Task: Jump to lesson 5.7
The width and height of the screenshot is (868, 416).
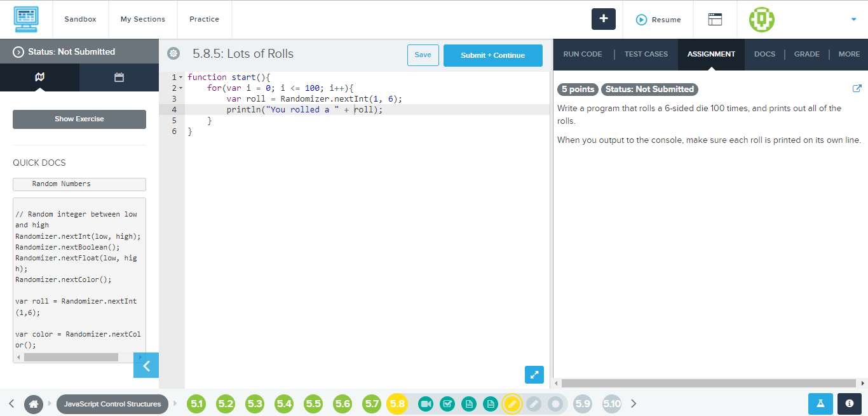Action: tap(372, 404)
